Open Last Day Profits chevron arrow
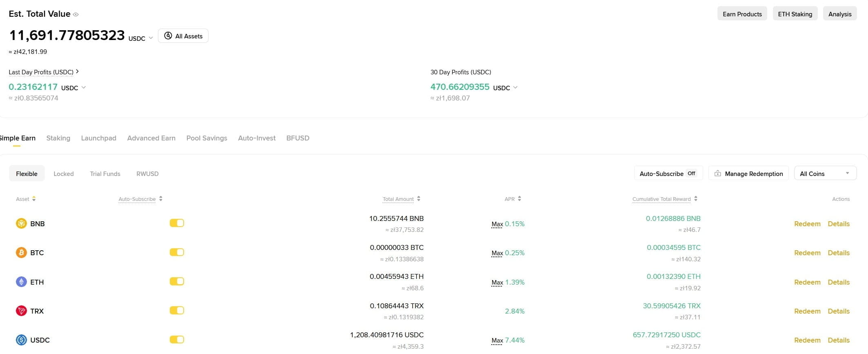The height and width of the screenshot is (354, 868). (77, 71)
